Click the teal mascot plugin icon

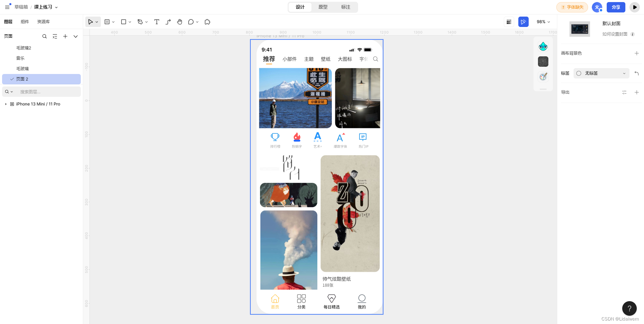pyautogui.click(x=543, y=46)
